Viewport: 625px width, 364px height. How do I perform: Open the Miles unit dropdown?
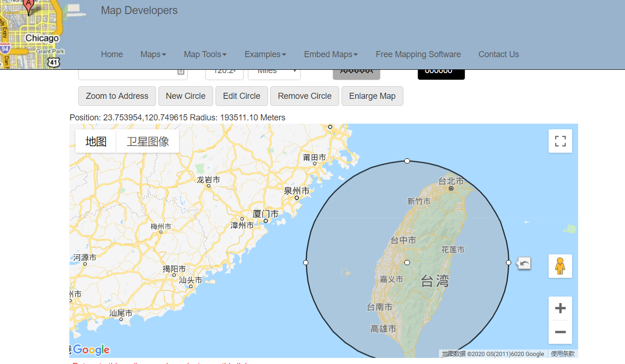click(x=274, y=73)
